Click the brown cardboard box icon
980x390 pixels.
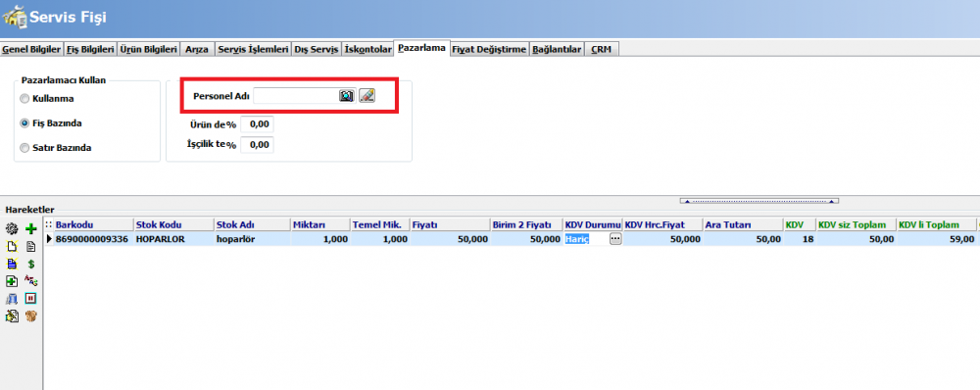pyautogui.click(x=30, y=317)
